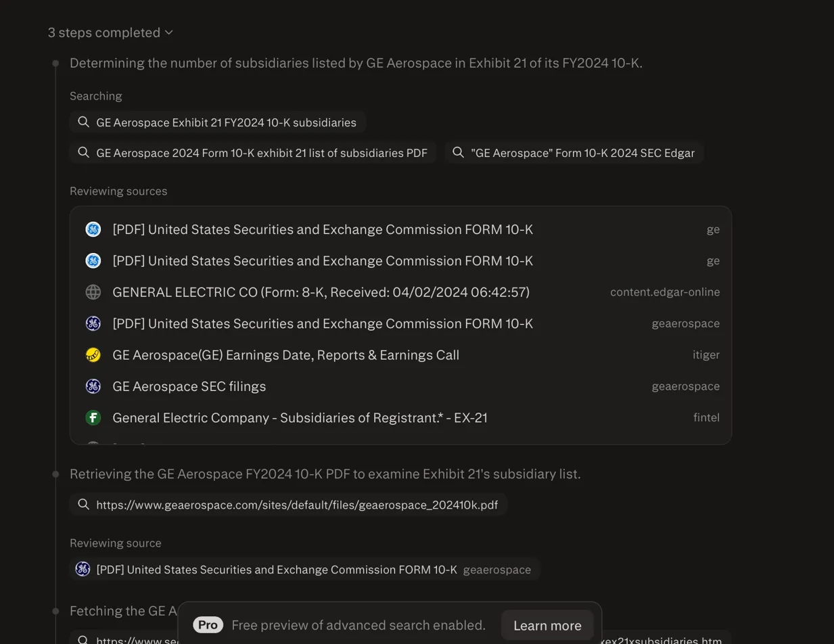Click the GE icon next to GE Aerospace SEC filings

click(93, 386)
